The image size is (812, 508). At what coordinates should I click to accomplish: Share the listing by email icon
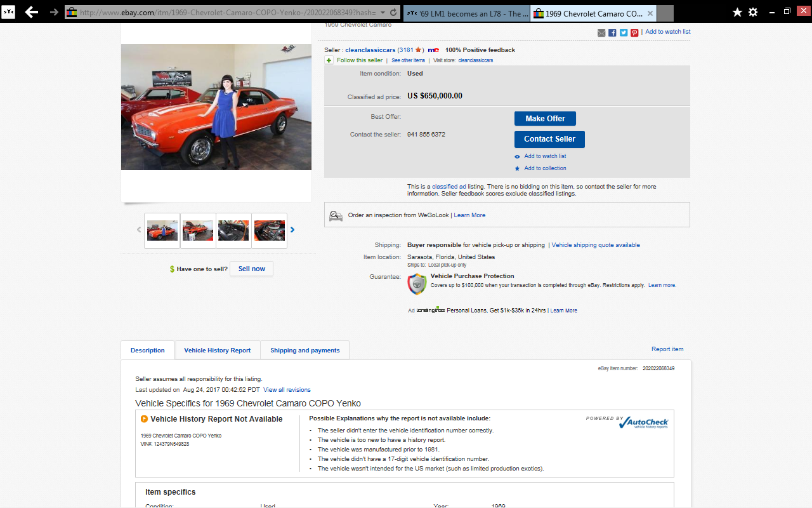click(601, 33)
